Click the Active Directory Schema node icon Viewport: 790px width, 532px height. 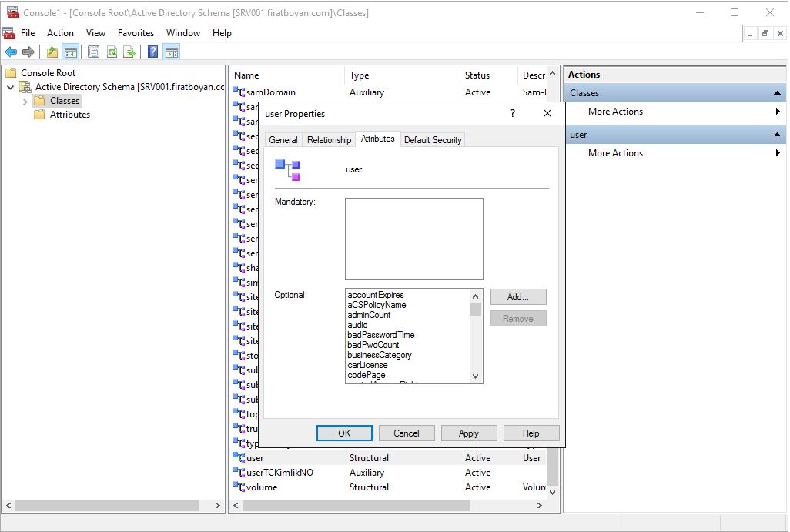[25, 87]
